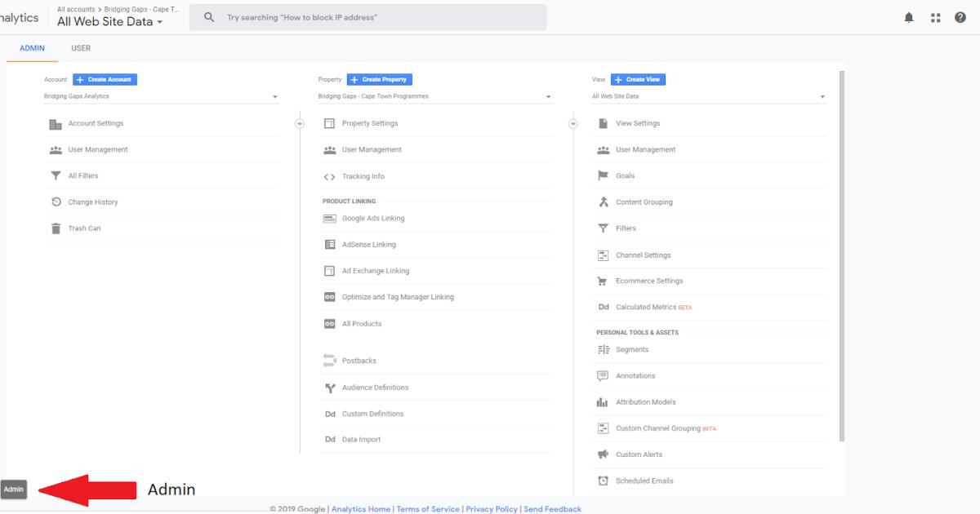980x514 pixels.
Task: Open Tracking Info for the property
Action: click(363, 175)
